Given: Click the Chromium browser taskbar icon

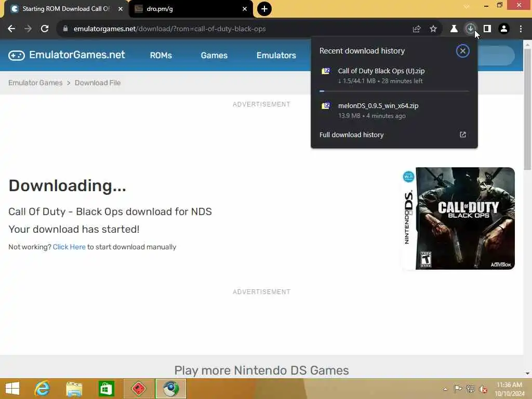Looking at the screenshot, I should point(170,389).
